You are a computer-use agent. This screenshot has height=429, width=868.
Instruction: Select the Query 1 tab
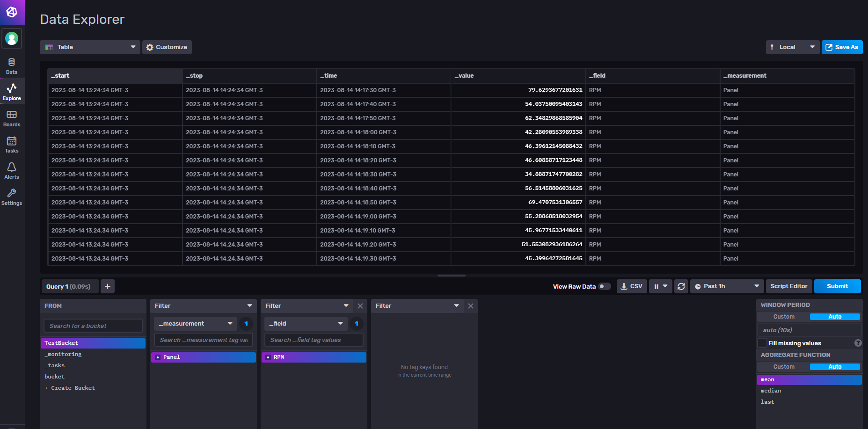68,286
